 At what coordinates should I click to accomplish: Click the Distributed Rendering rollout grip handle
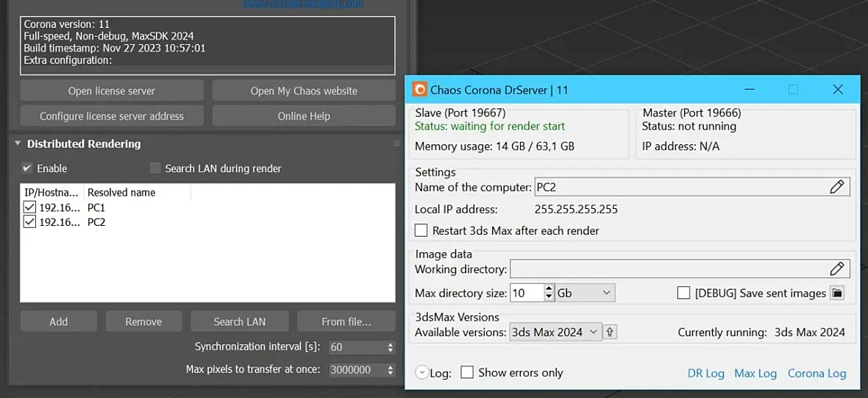point(396,143)
